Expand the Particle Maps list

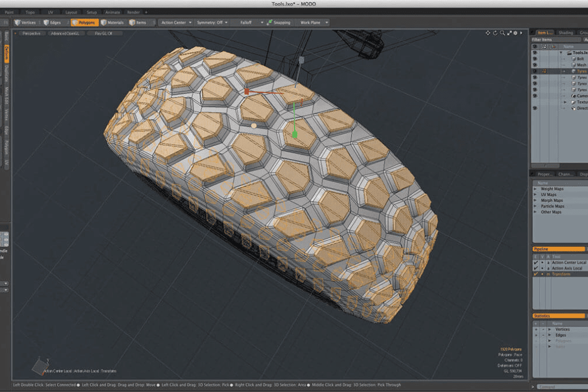coord(535,206)
